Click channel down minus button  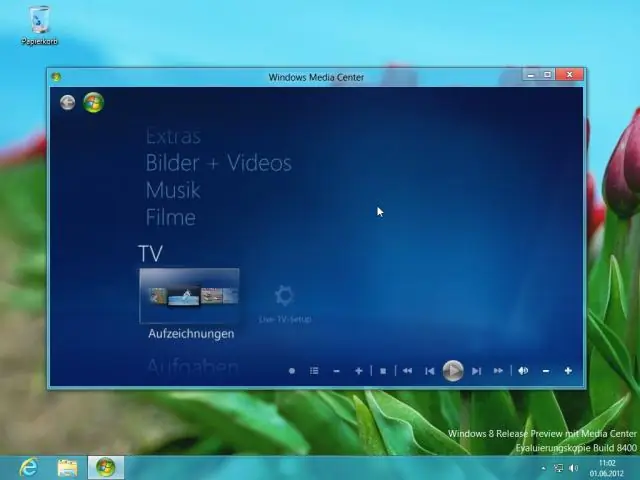tap(336, 371)
